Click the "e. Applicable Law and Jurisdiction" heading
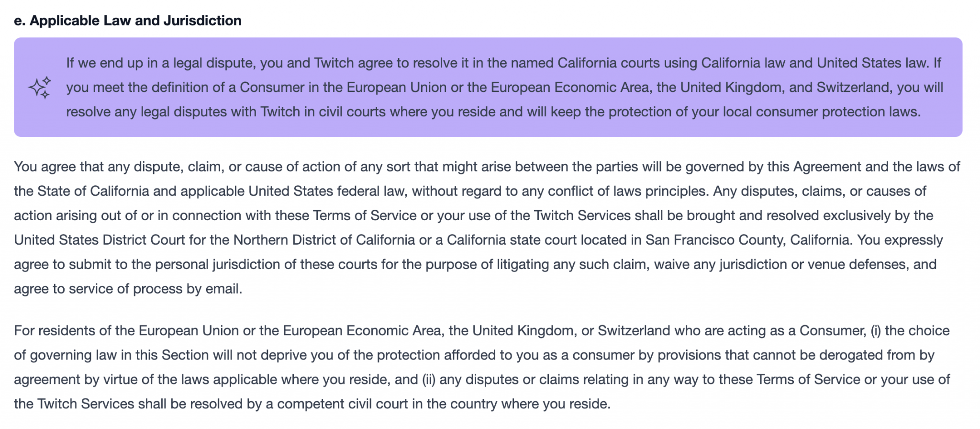Screen dimensions: 980x429 [x=128, y=21]
